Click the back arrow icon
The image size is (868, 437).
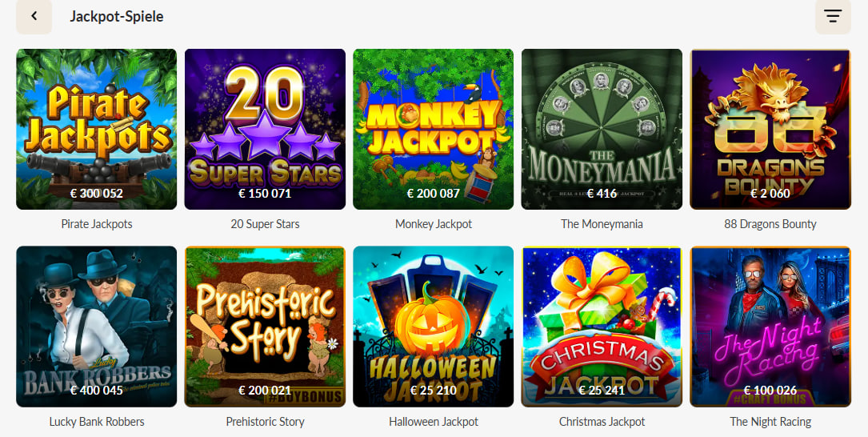[34, 17]
